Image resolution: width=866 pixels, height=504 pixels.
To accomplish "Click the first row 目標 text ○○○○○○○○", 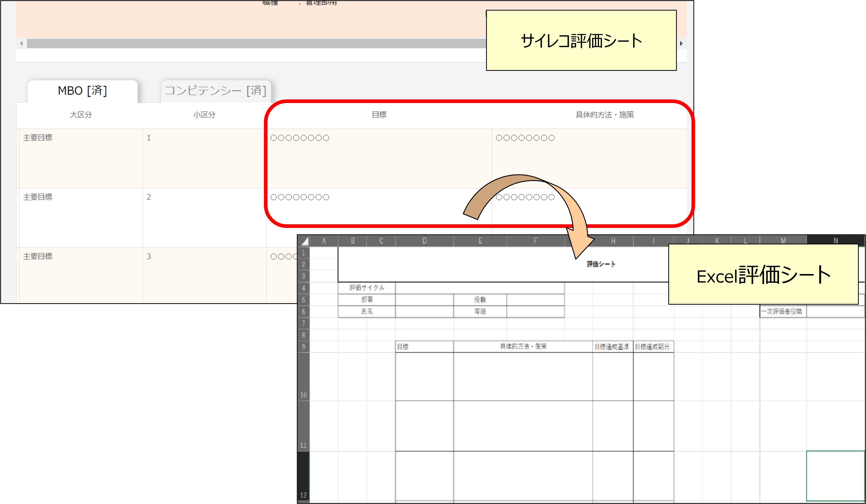I will point(300,138).
